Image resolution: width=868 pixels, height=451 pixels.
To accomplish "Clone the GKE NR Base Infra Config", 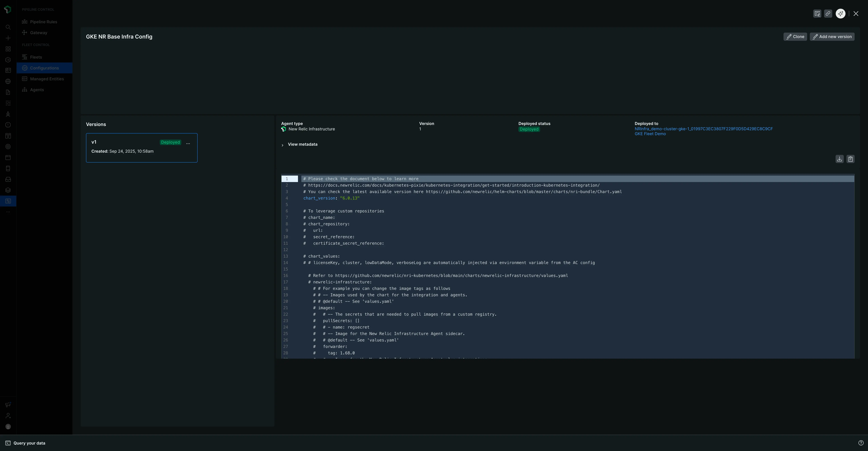I will click(795, 37).
